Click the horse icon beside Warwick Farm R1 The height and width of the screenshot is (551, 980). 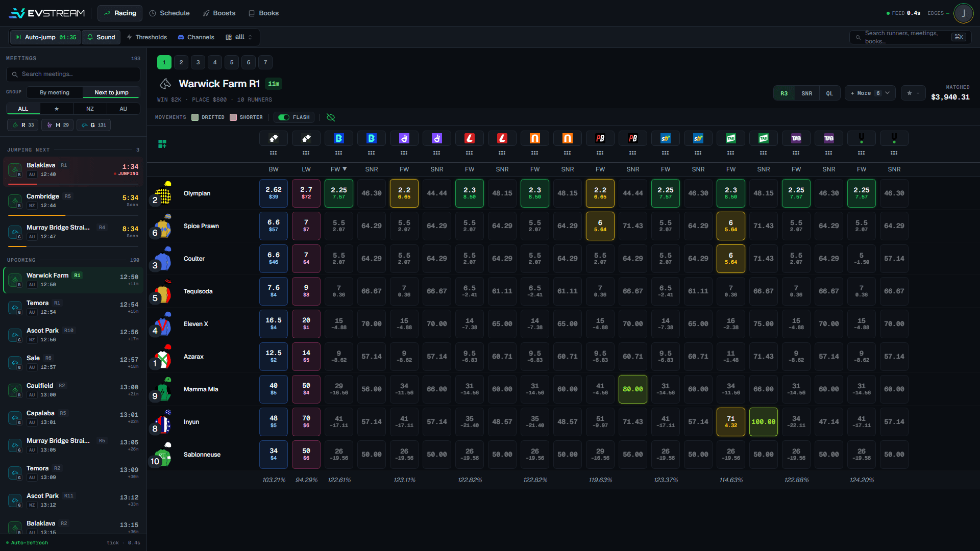click(165, 84)
